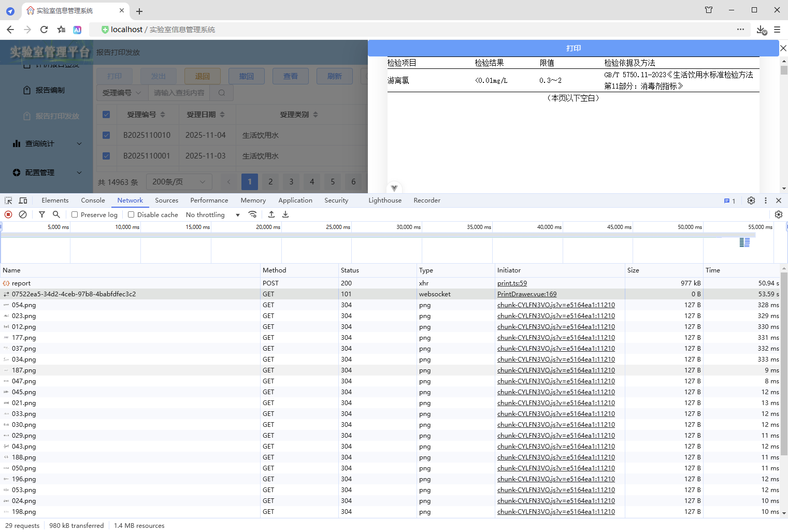Switch to the Performance tab
This screenshot has height=532, width=788.
point(209,200)
